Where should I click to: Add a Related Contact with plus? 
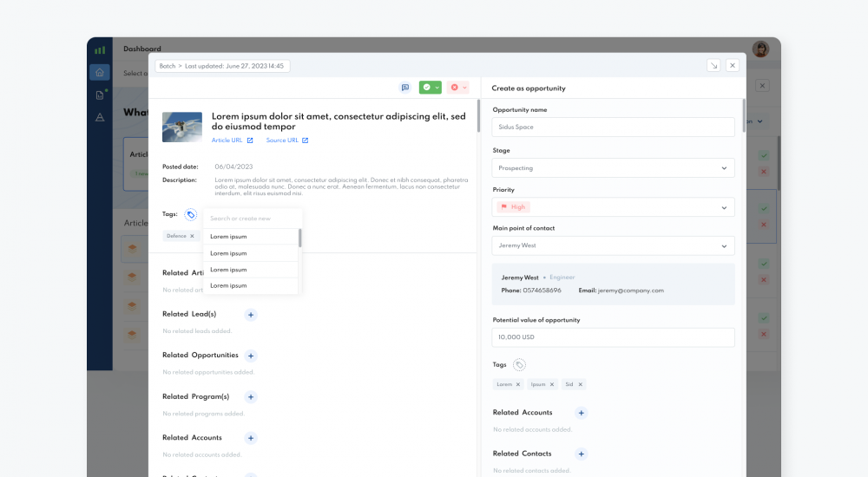582,454
